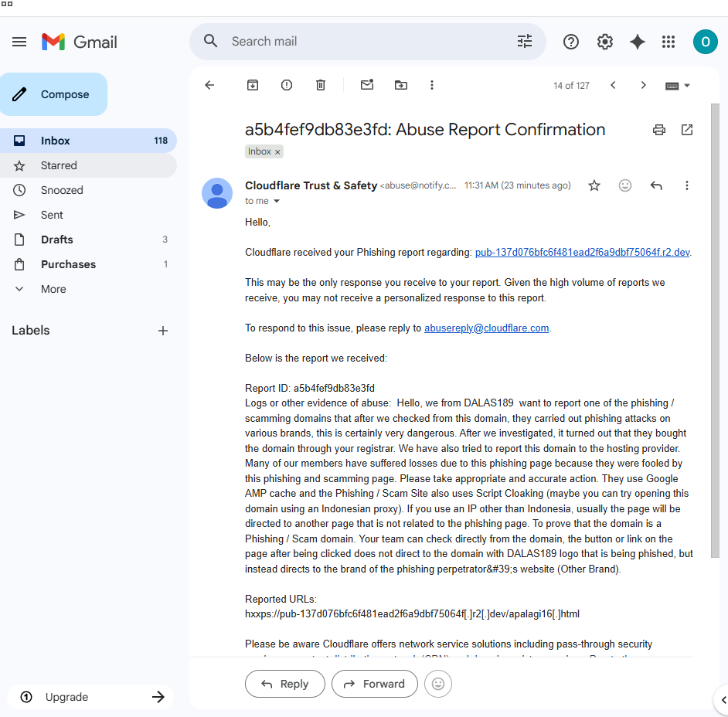Go to older message arrow
Viewport: 728px width, 717px height.
coord(643,85)
